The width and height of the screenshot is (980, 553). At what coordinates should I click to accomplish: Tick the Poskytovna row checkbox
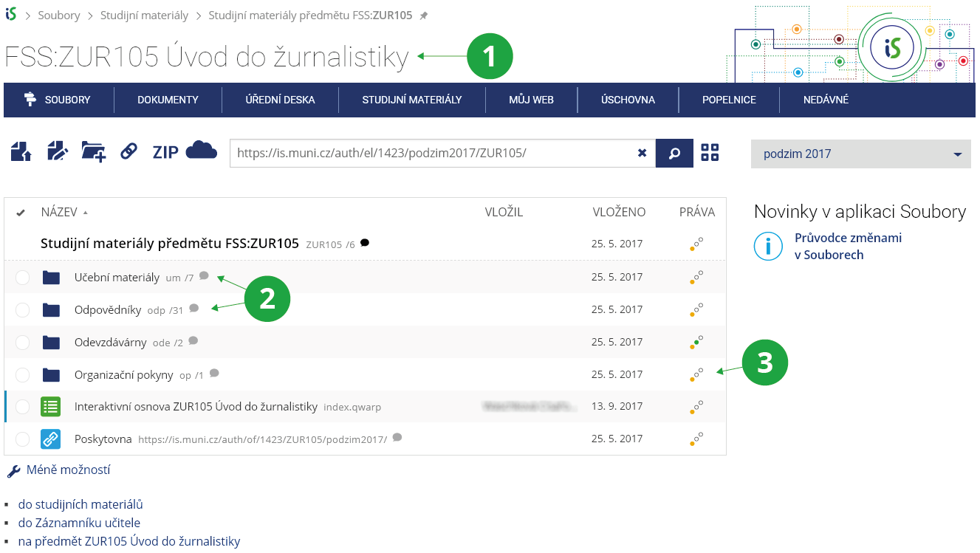pos(23,439)
